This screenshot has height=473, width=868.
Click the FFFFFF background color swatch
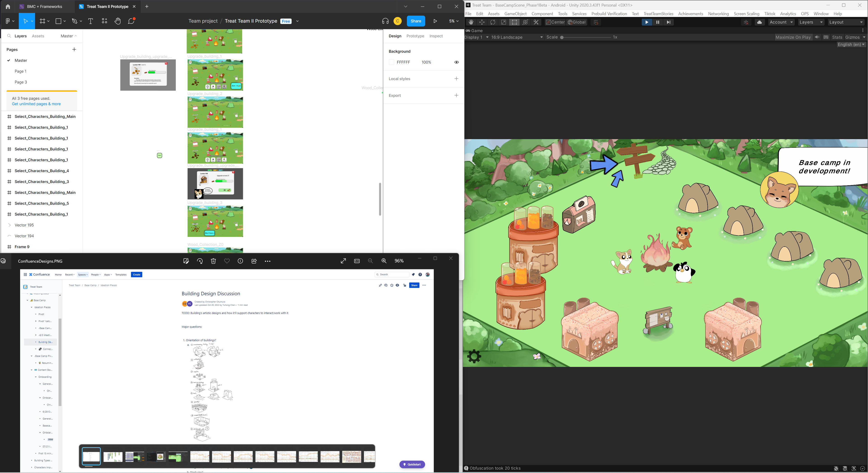[x=391, y=62]
